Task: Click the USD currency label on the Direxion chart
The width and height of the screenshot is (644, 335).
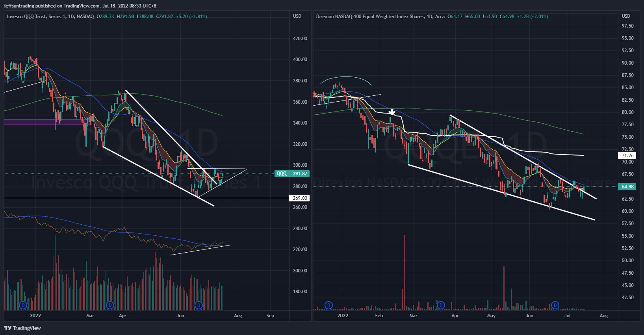Action: pyautogui.click(x=626, y=16)
